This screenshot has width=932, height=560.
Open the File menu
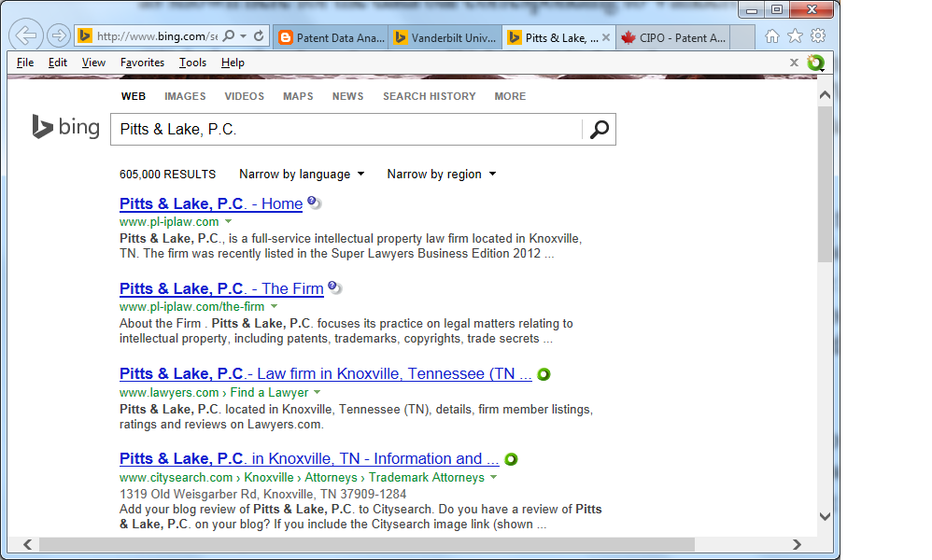click(25, 63)
